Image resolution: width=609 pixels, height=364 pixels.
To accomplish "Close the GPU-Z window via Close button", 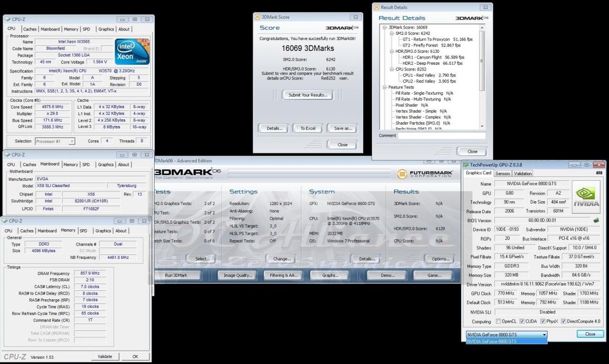I will [590, 334].
